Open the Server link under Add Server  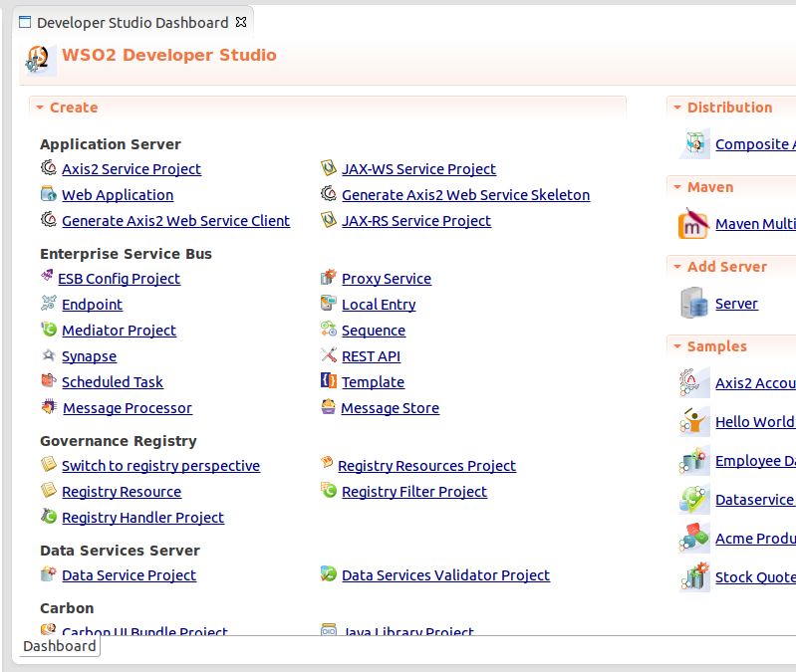(x=736, y=304)
